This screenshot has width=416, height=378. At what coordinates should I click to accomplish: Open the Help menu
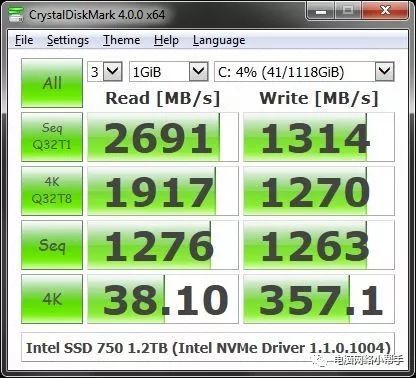pos(166,40)
